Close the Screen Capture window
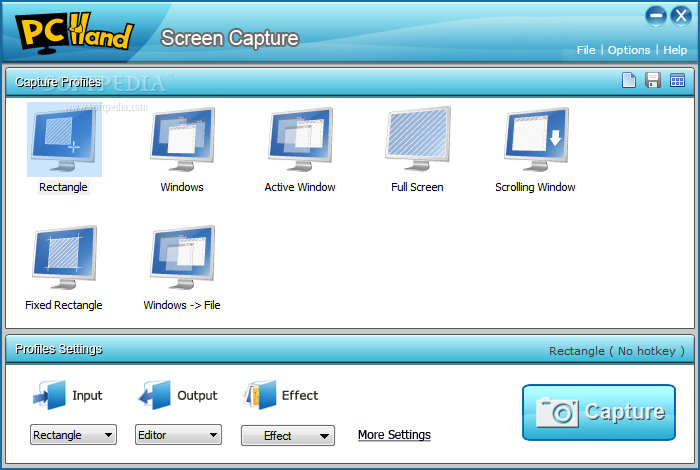The width and height of the screenshot is (700, 470). (x=681, y=16)
